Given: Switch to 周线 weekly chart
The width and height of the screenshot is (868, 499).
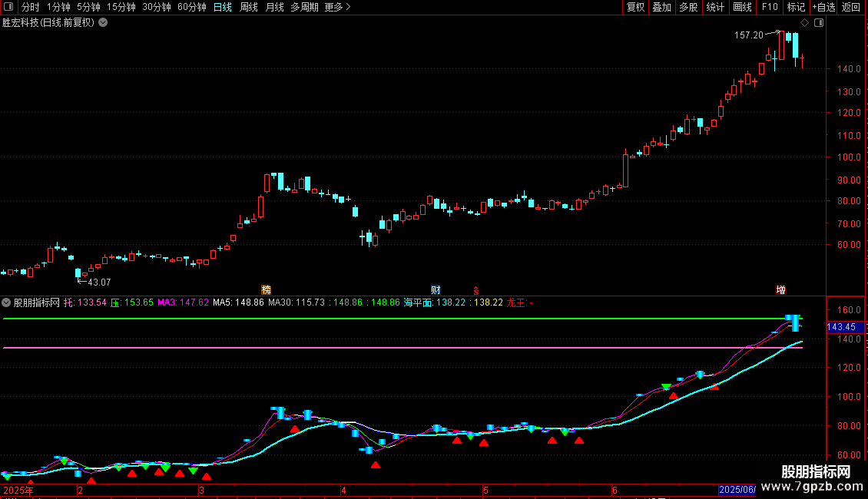Looking at the screenshot, I should click(249, 7).
